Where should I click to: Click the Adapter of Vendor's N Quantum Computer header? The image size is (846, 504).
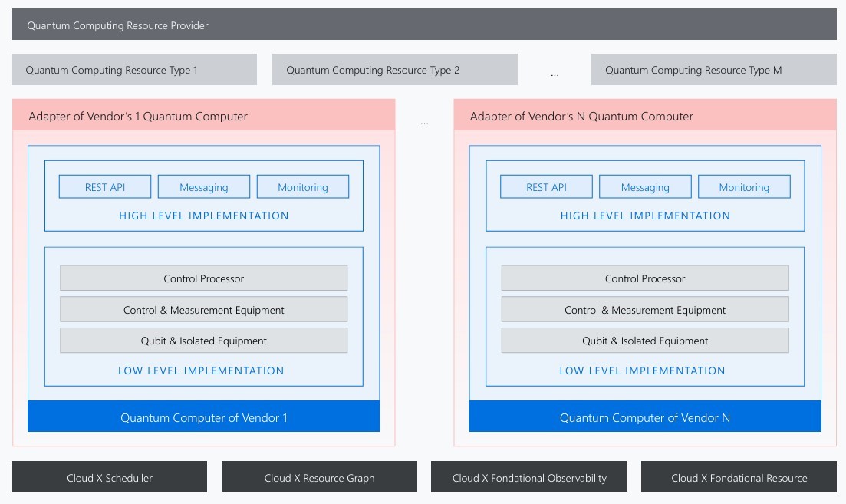click(644, 116)
